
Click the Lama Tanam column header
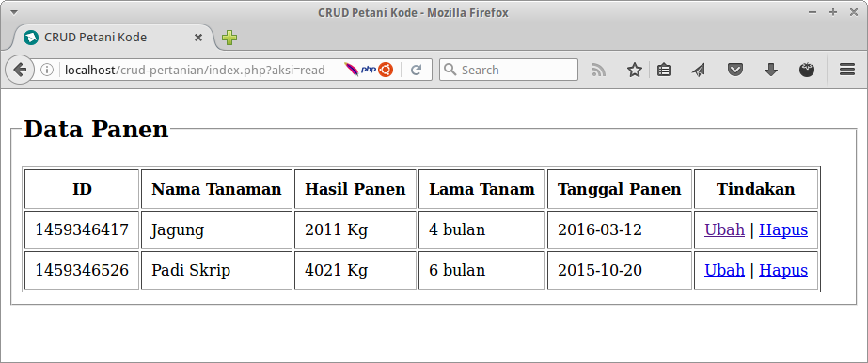click(x=481, y=189)
